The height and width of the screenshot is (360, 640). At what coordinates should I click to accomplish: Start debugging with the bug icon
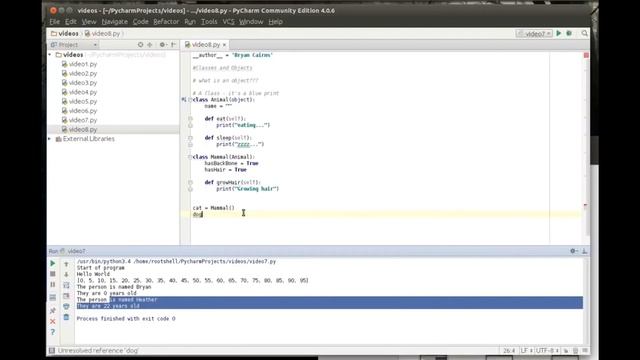tap(569, 33)
